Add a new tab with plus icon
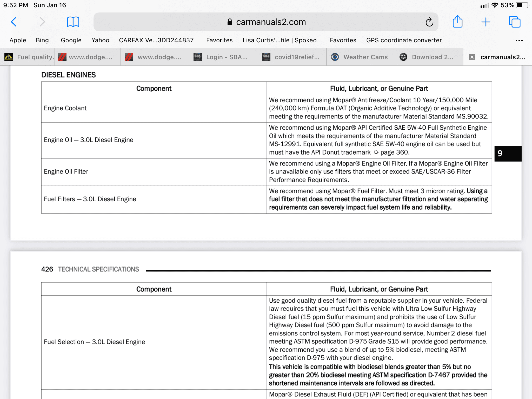The width and height of the screenshot is (532, 399). click(486, 22)
